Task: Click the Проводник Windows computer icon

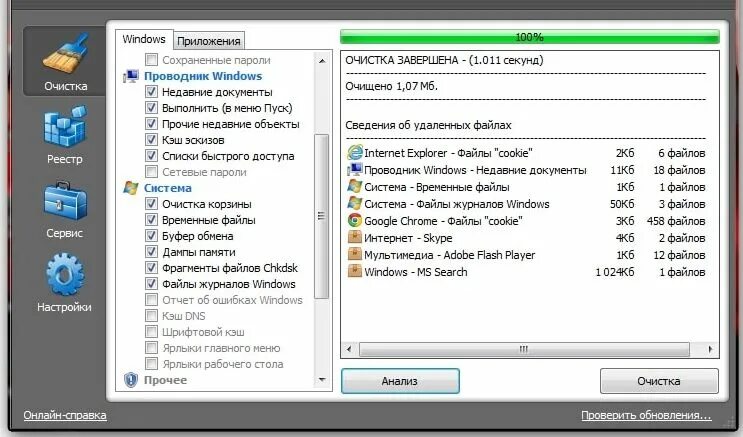Action: (x=131, y=76)
